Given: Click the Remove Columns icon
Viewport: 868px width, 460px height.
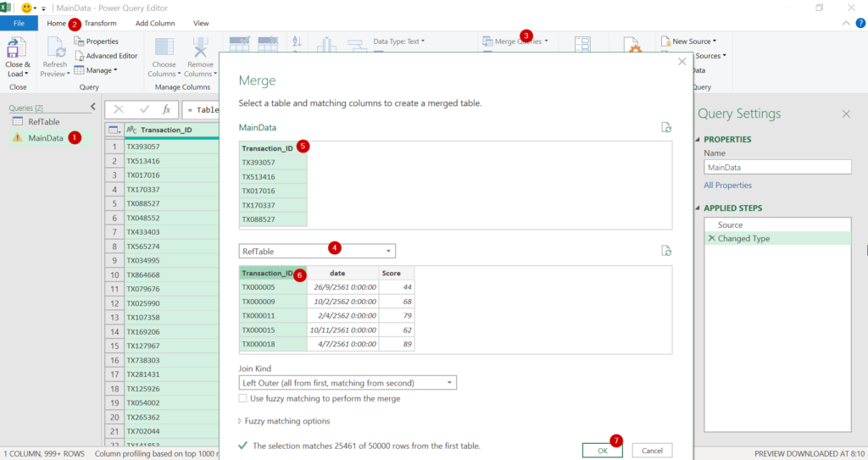Looking at the screenshot, I should tap(200, 47).
